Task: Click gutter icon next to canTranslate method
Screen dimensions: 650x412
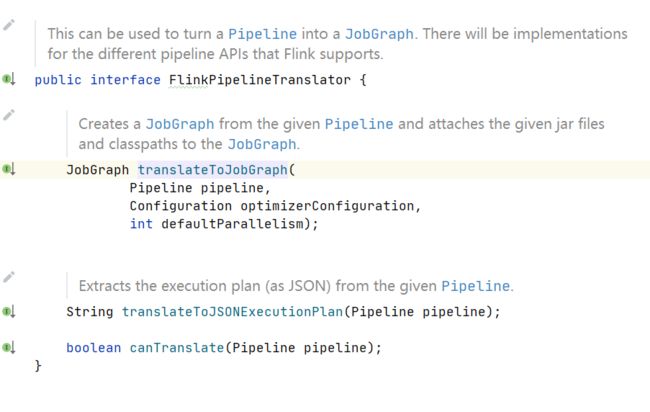Action: click(9, 347)
